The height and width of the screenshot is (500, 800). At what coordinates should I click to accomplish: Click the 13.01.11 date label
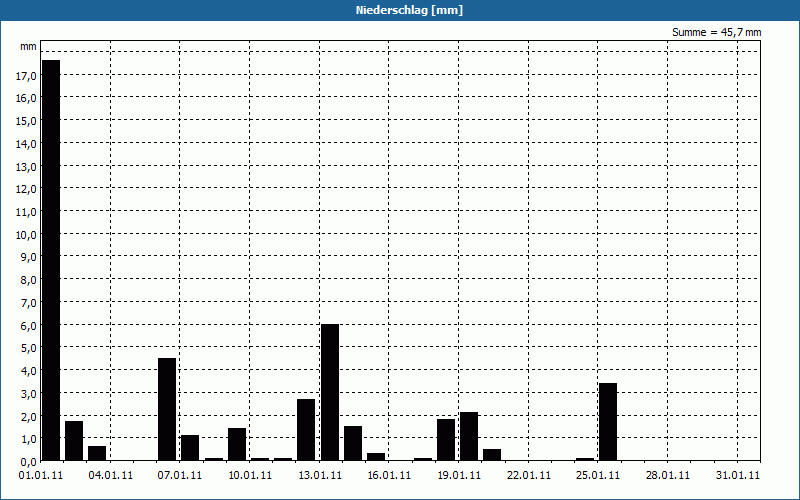click(319, 475)
